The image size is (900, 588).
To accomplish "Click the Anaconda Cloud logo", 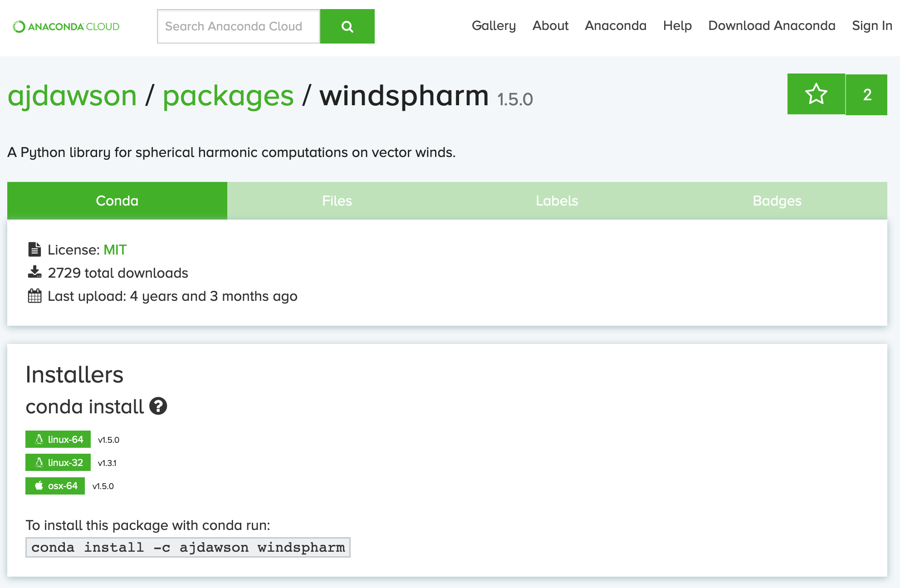I will pyautogui.click(x=66, y=26).
